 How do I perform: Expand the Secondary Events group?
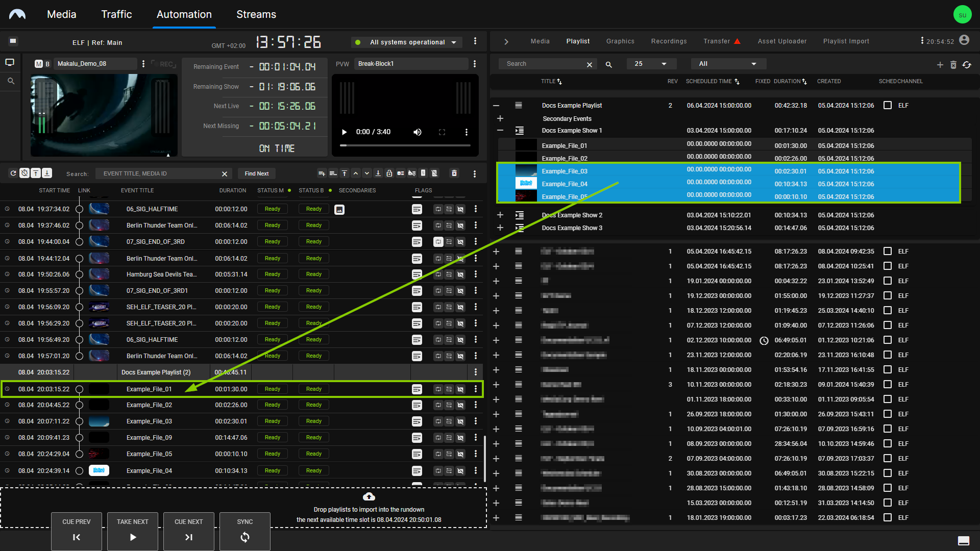coord(499,118)
